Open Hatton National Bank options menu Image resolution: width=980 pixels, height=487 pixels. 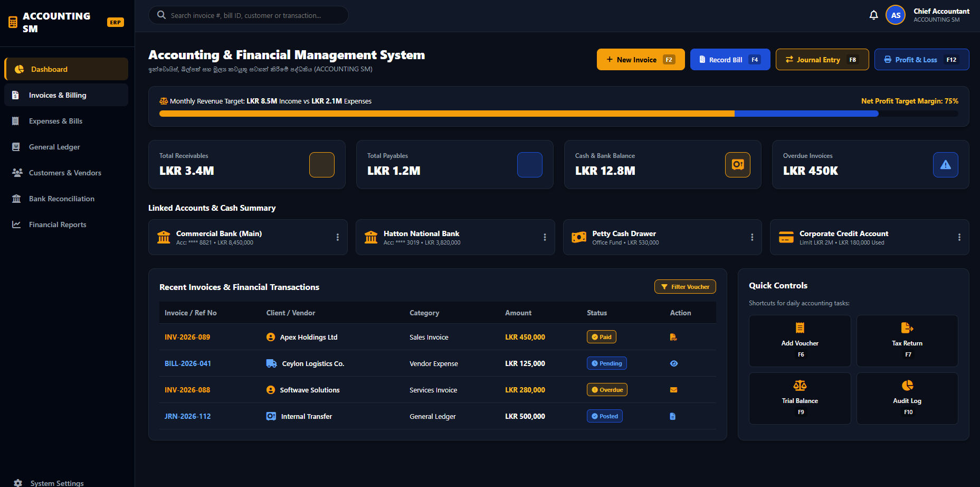[x=545, y=237]
